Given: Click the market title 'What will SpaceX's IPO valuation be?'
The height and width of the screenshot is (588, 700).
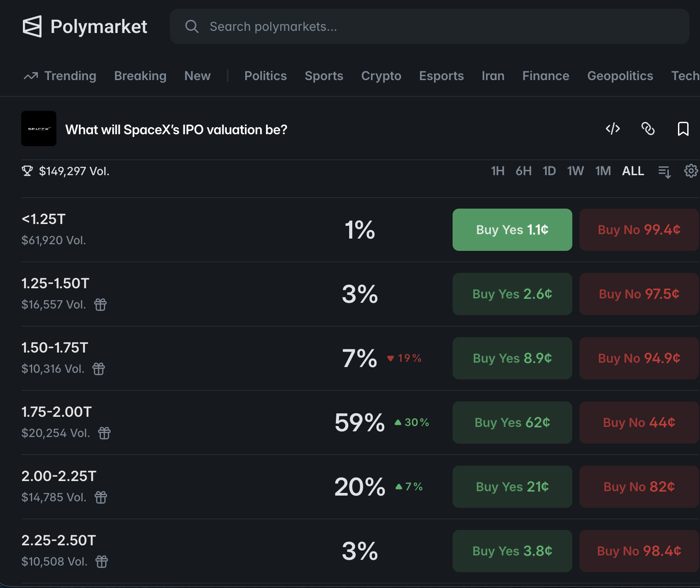Looking at the screenshot, I should tap(176, 129).
